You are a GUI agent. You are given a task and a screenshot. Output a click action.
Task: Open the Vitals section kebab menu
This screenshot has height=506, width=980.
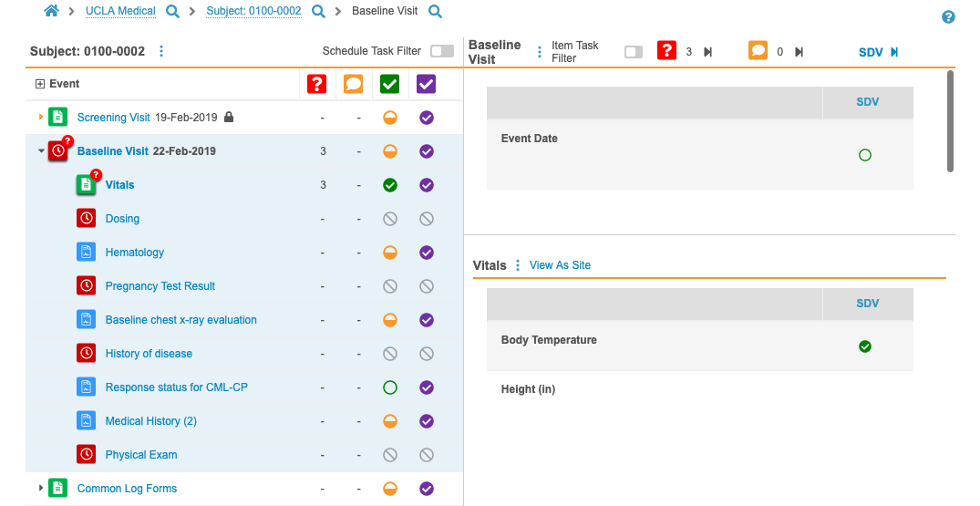pyautogui.click(x=518, y=265)
